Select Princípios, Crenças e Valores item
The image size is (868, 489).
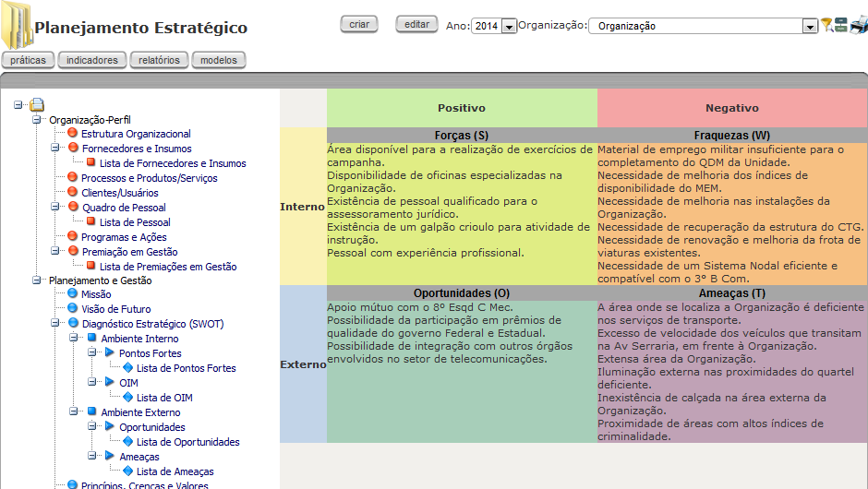click(144, 485)
